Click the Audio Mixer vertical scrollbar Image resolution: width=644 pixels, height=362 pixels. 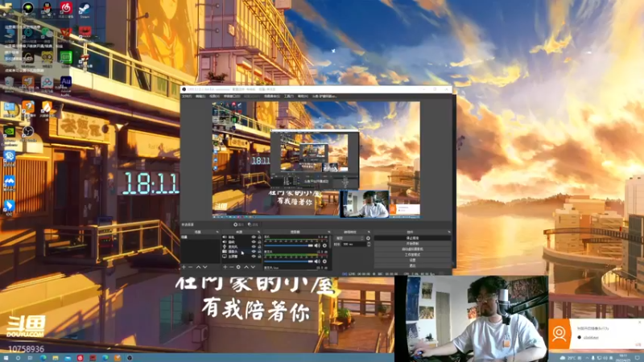click(330, 242)
